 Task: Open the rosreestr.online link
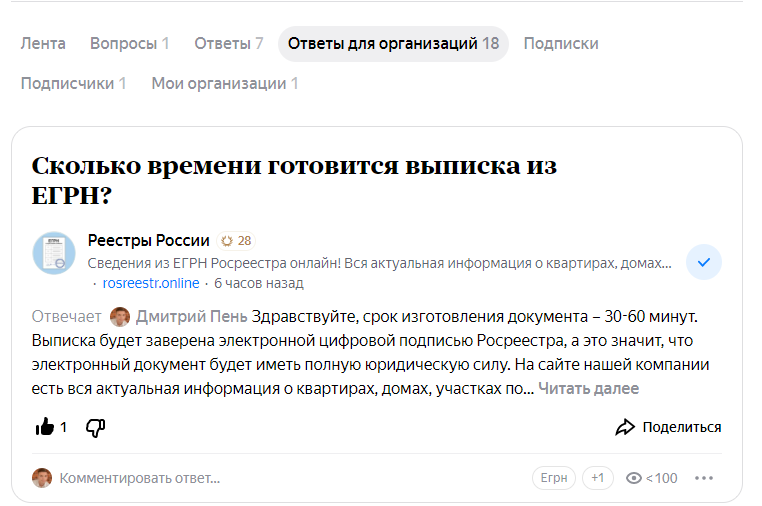151,283
